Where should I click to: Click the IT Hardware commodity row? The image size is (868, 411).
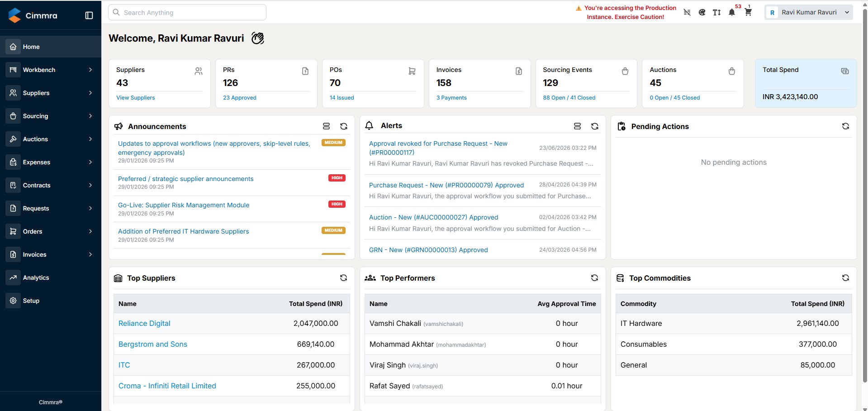(734, 323)
